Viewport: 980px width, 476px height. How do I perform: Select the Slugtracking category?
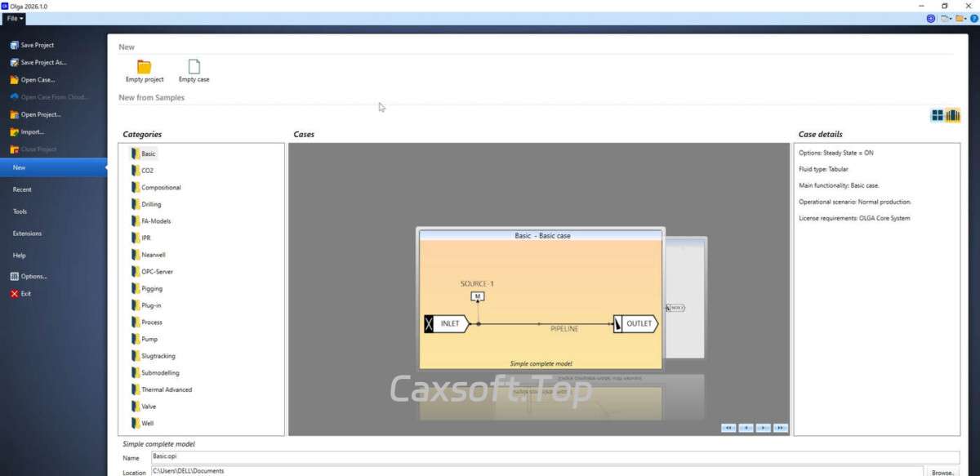pyautogui.click(x=158, y=356)
